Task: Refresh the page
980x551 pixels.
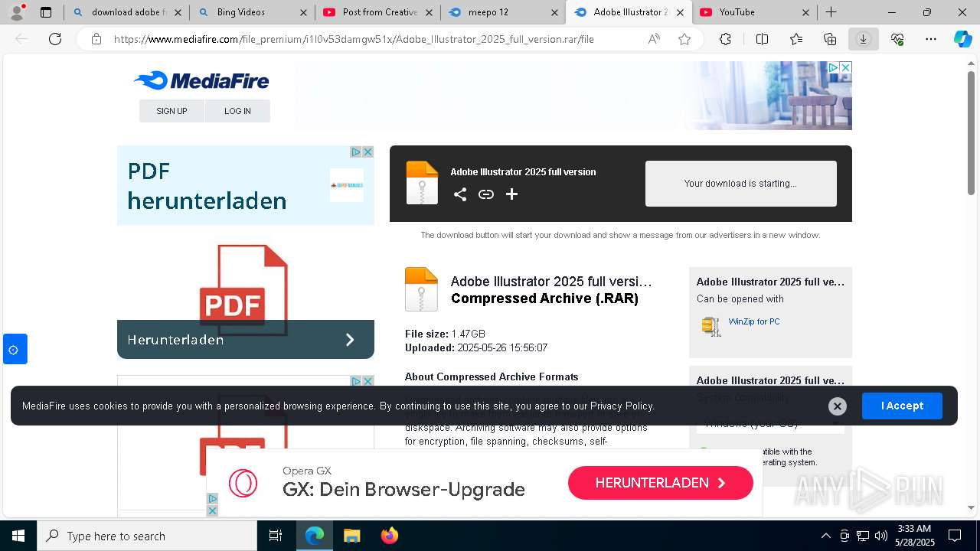Action: [55, 39]
